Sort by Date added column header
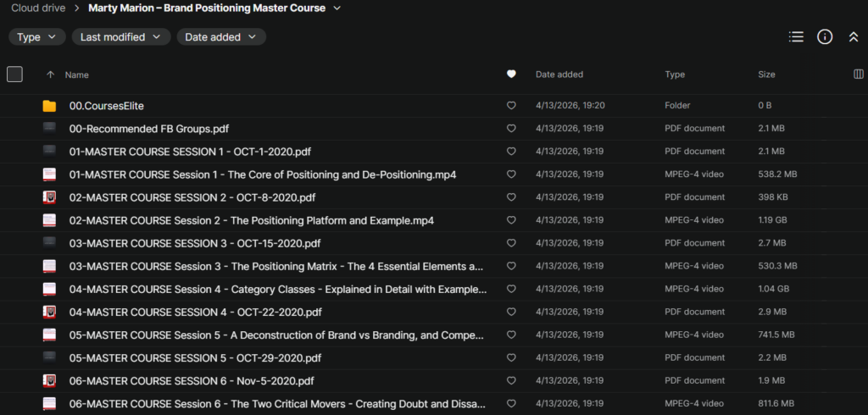868x415 pixels. pos(559,75)
